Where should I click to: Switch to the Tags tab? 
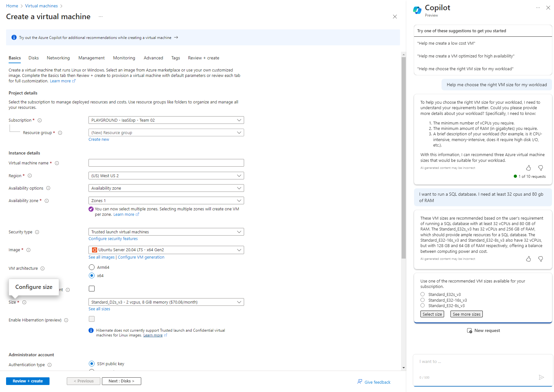pos(176,58)
